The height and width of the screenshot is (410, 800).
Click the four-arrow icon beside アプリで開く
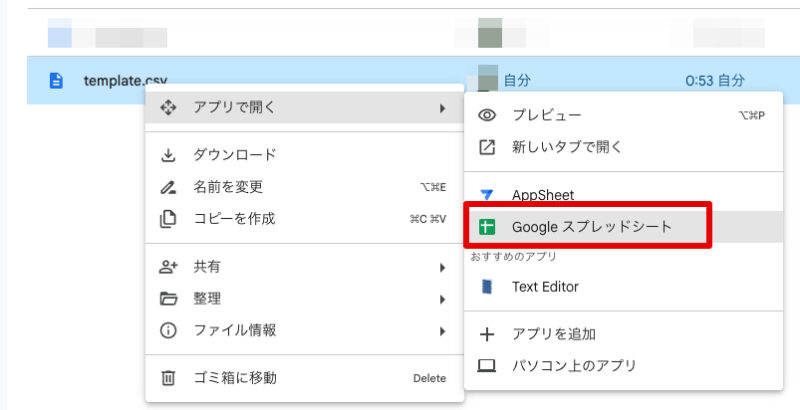168,108
